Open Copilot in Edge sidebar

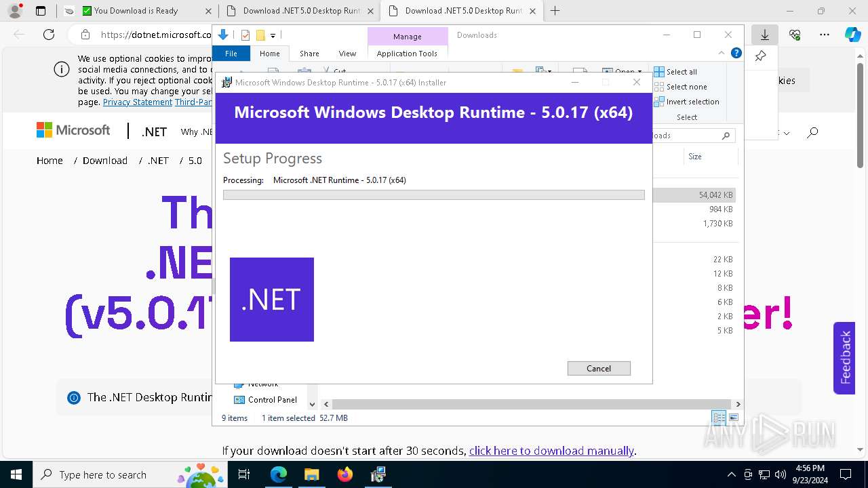click(852, 35)
